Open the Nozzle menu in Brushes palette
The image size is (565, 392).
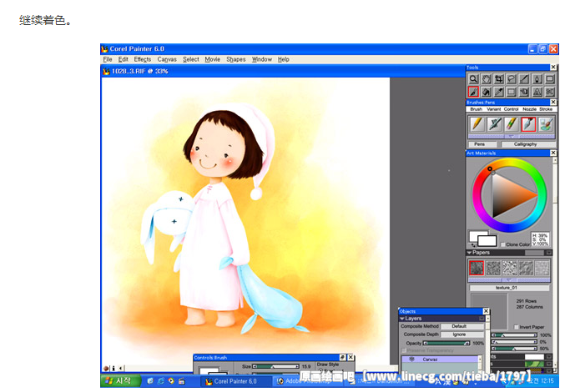tap(529, 109)
